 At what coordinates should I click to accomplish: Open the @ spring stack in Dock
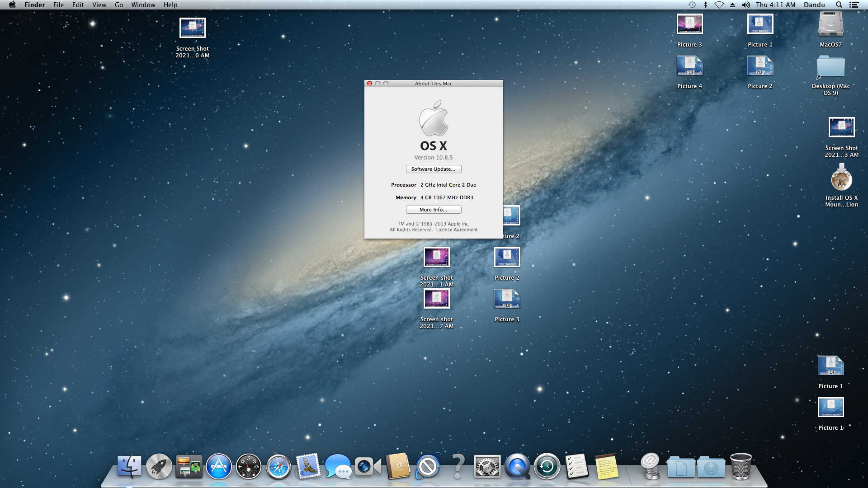(x=651, y=466)
